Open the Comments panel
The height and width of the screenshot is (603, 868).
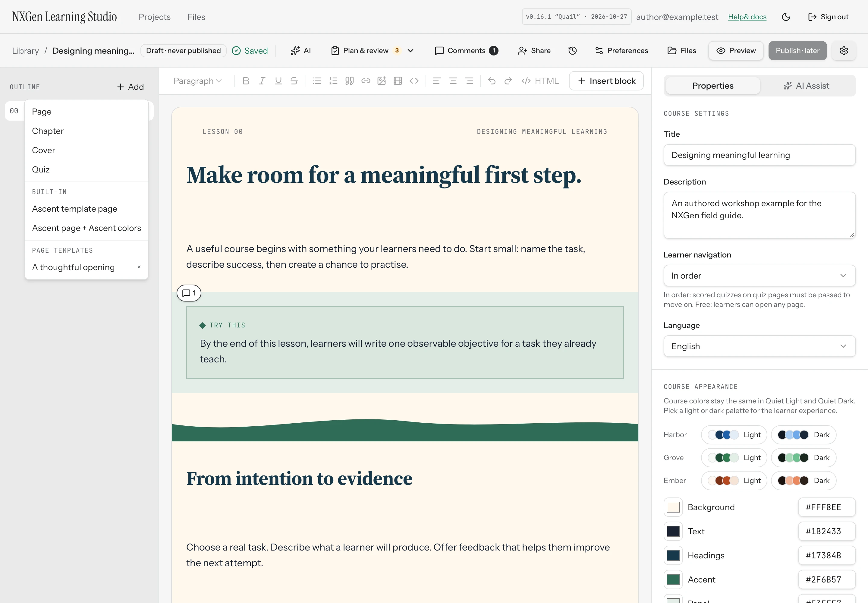point(467,51)
